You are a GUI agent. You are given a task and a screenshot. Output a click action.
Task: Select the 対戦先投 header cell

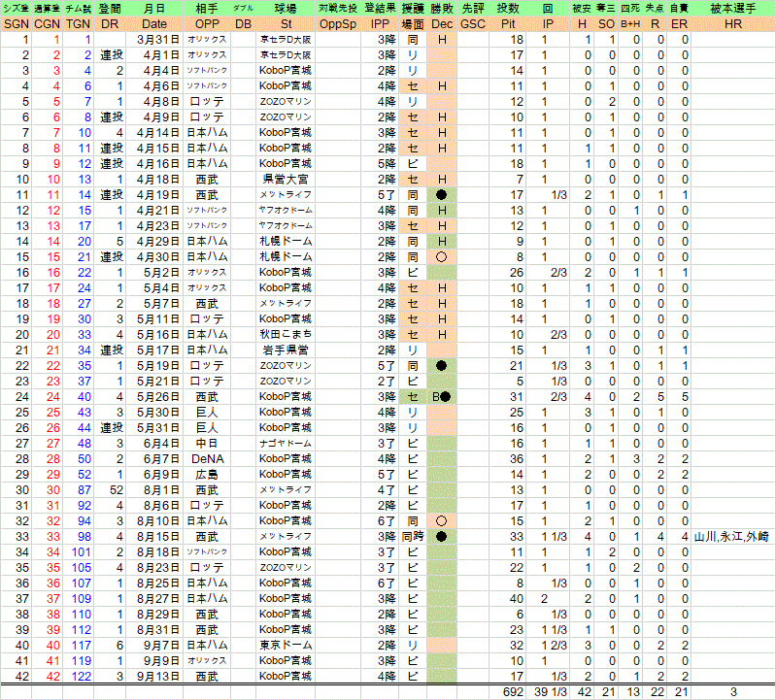click(338, 9)
